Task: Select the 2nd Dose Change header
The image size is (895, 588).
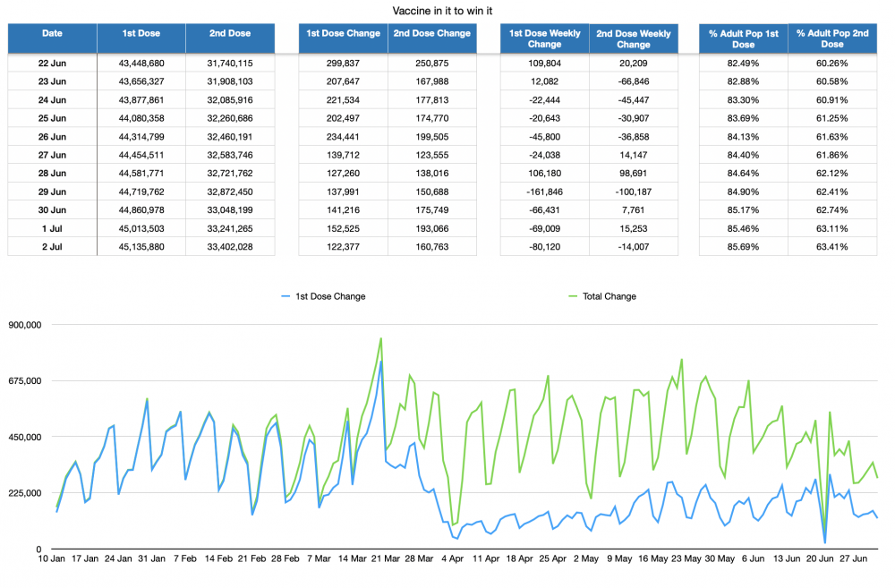Action: [x=432, y=38]
